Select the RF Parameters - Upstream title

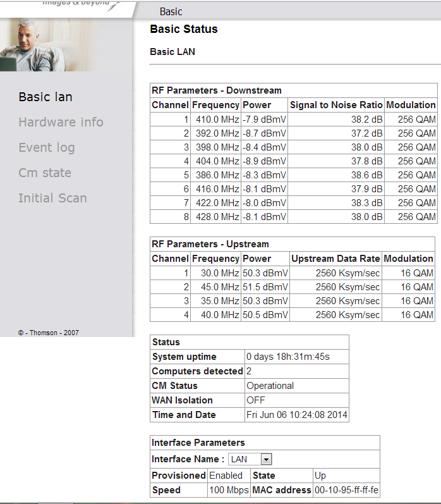pyautogui.click(x=210, y=244)
